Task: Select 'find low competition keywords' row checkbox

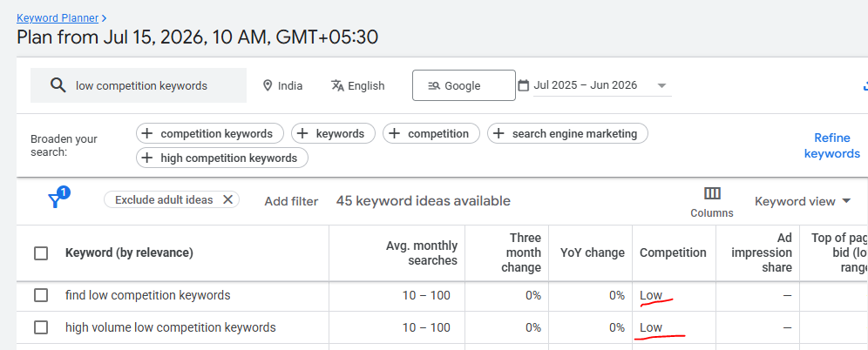Action: pos(41,295)
